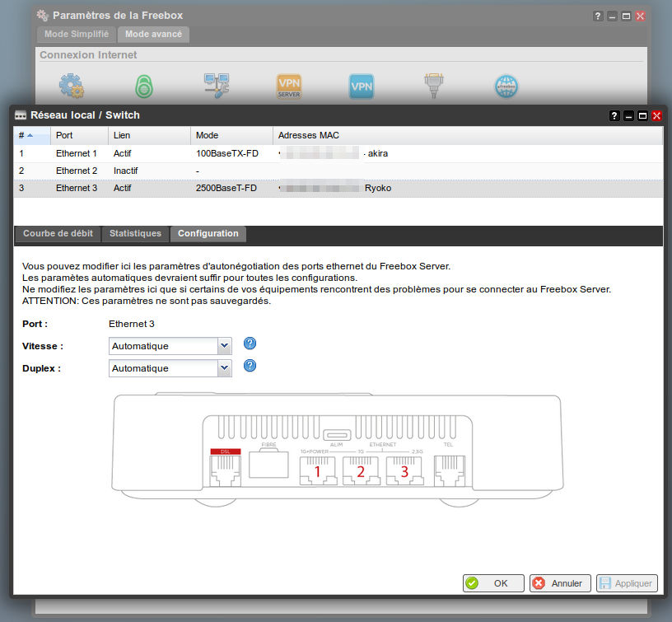Click the 2500BaseT-FD mode cell

tap(226, 188)
